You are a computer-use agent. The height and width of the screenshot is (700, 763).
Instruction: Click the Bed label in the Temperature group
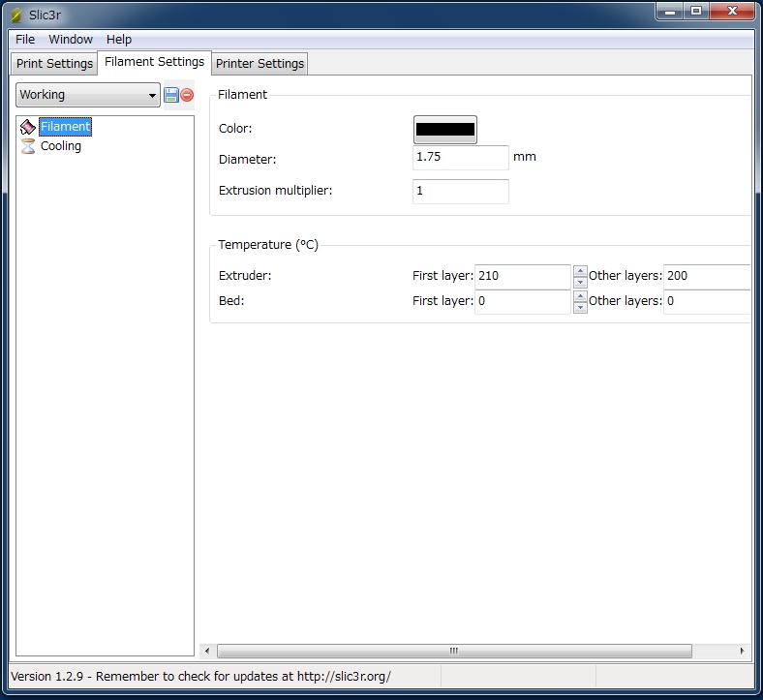[x=231, y=301]
